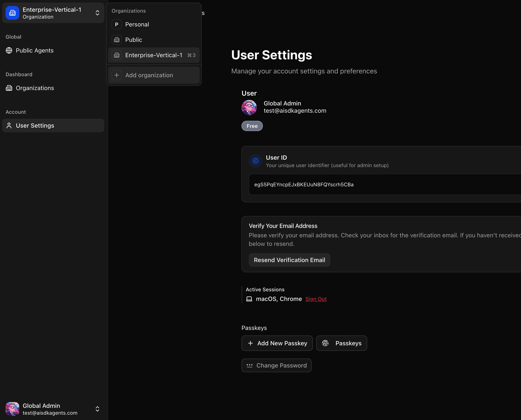
Task: Click the fingerprint icon on the Passkeys button
Action: click(325, 343)
